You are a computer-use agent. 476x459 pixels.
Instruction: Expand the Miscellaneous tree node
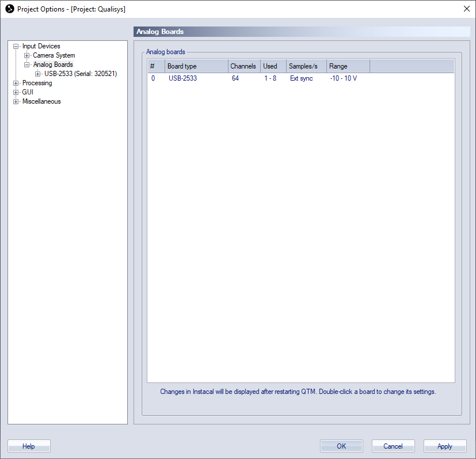16,102
